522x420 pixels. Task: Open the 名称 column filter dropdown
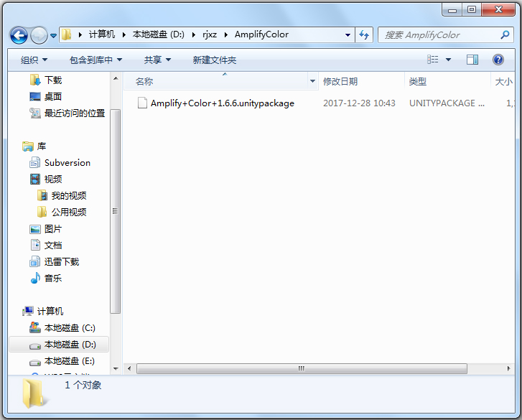[x=312, y=81]
